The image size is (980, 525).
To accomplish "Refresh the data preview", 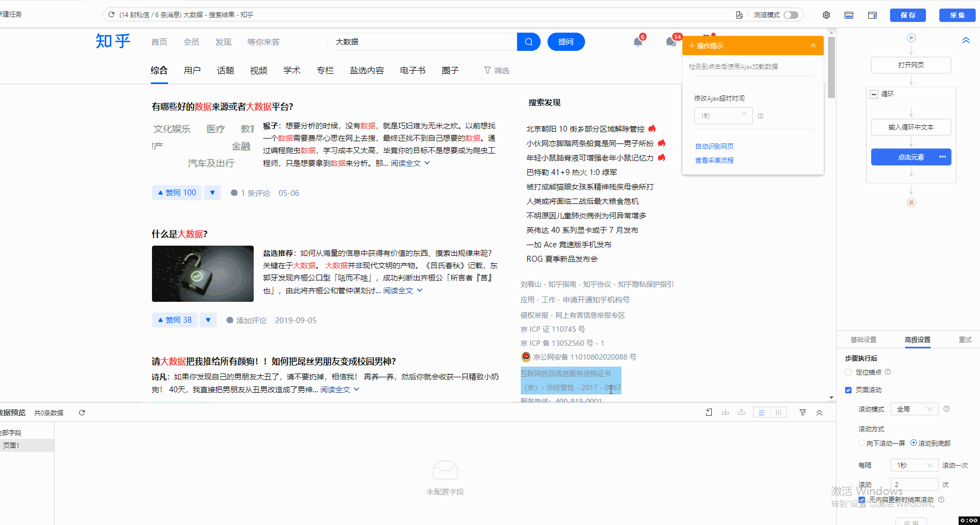I will (82, 413).
